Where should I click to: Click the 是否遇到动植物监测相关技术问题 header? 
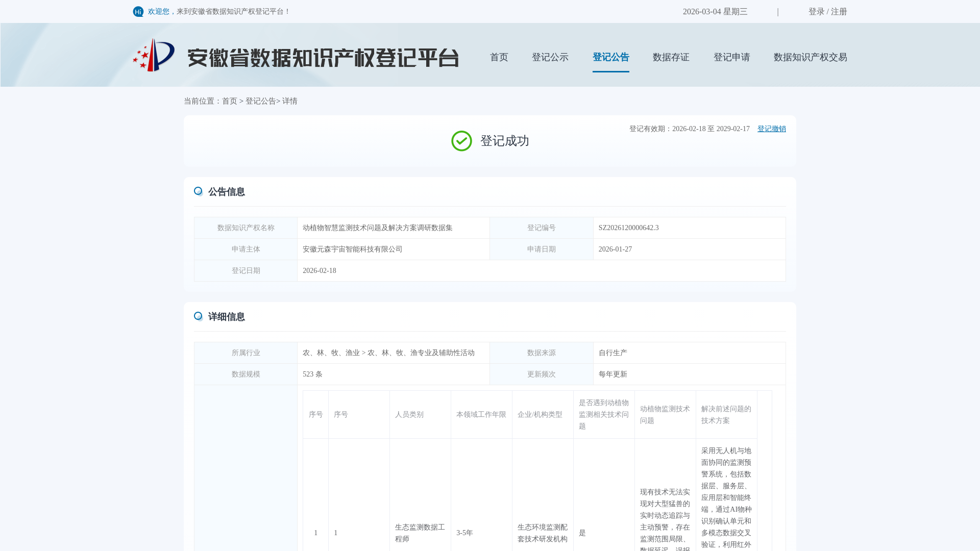point(604,415)
